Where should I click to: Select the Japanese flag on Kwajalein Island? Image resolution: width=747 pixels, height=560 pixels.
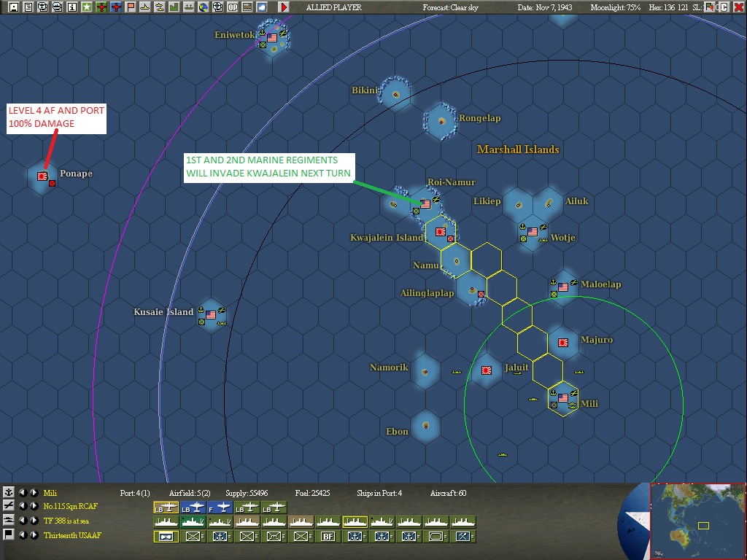(441, 232)
